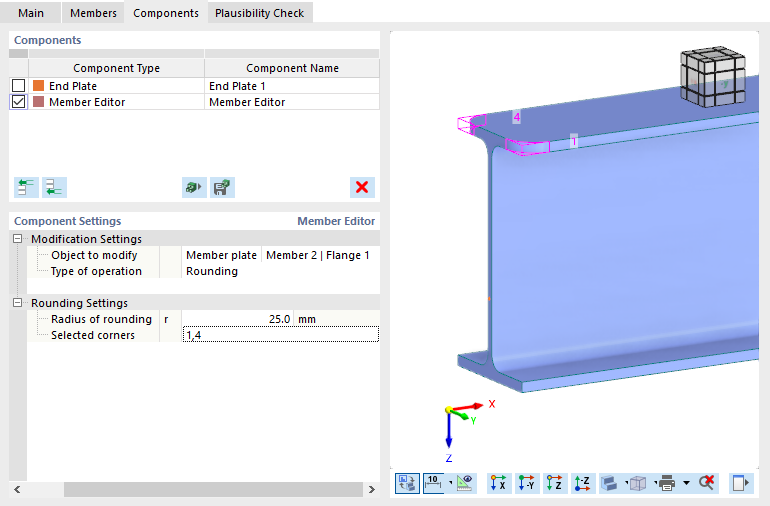This screenshot has width=770, height=506.
Task: Click the Selected corners label
Action: tap(93, 335)
